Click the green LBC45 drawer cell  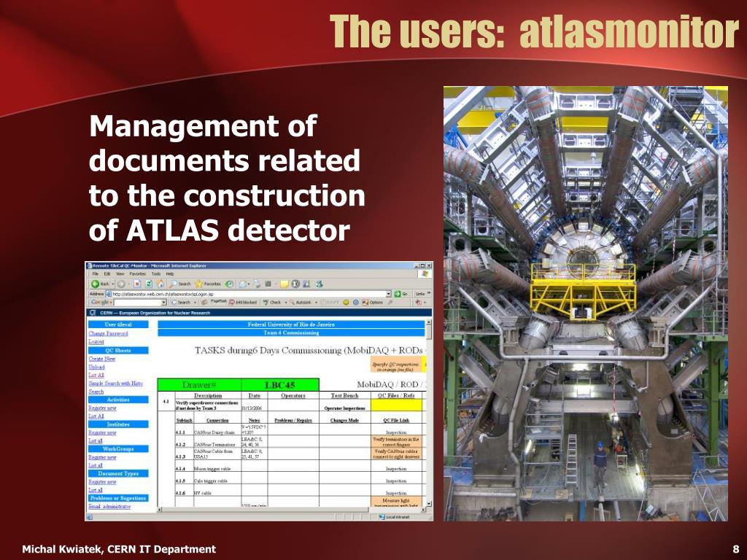280,385
